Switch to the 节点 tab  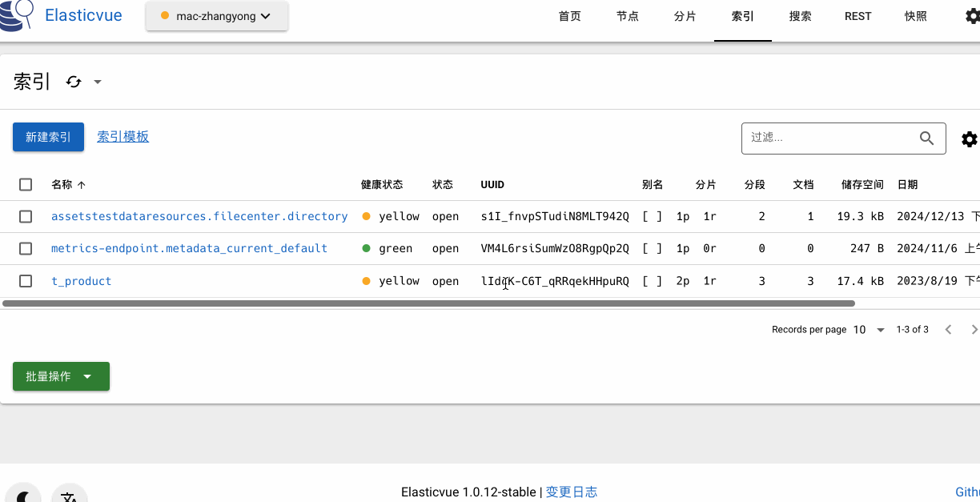[x=627, y=16]
